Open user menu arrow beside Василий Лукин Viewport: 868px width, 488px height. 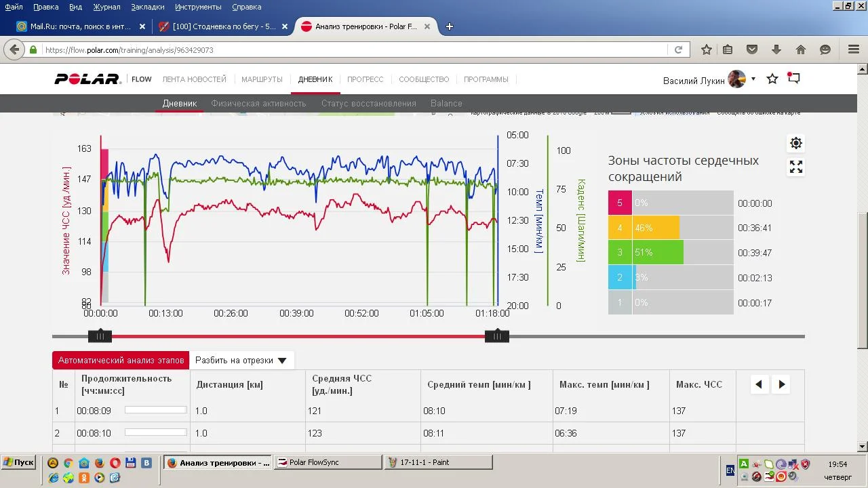(753, 79)
